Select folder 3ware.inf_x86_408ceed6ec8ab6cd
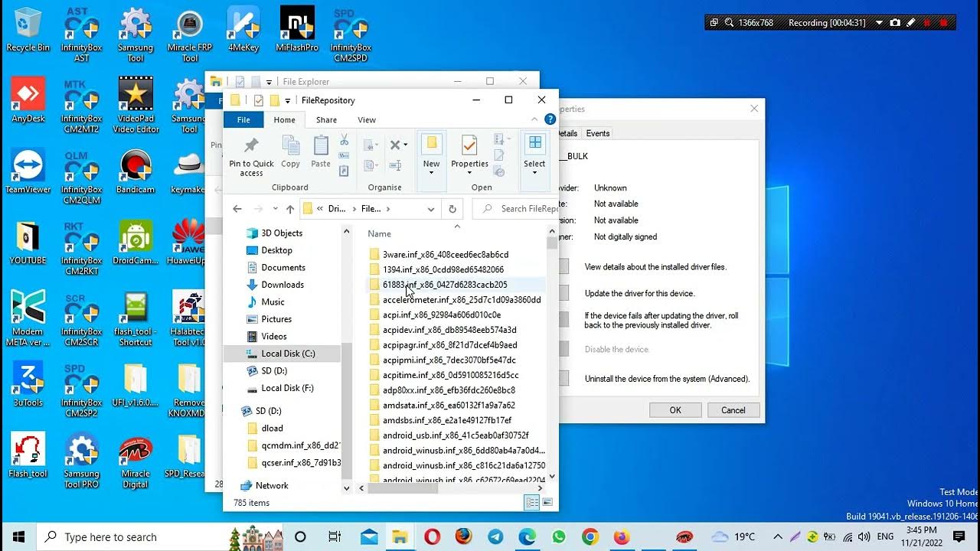980x551 pixels. pyautogui.click(x=446, y=254)
